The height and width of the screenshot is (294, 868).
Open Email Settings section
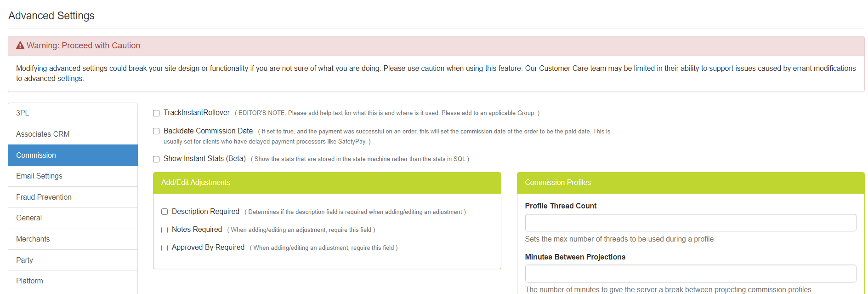(x=73, y=176)
